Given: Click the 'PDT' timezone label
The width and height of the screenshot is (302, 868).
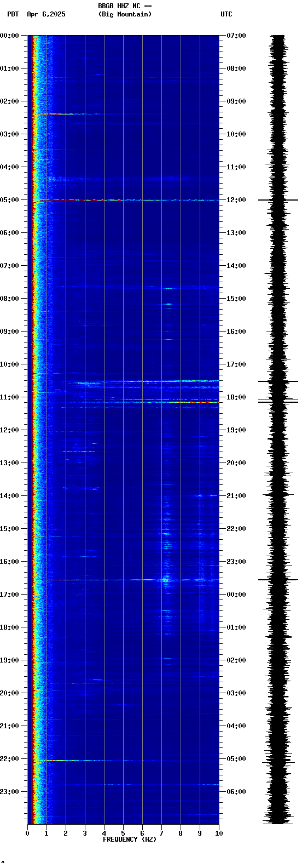Looking at the screenshot, I should [13, 14].
